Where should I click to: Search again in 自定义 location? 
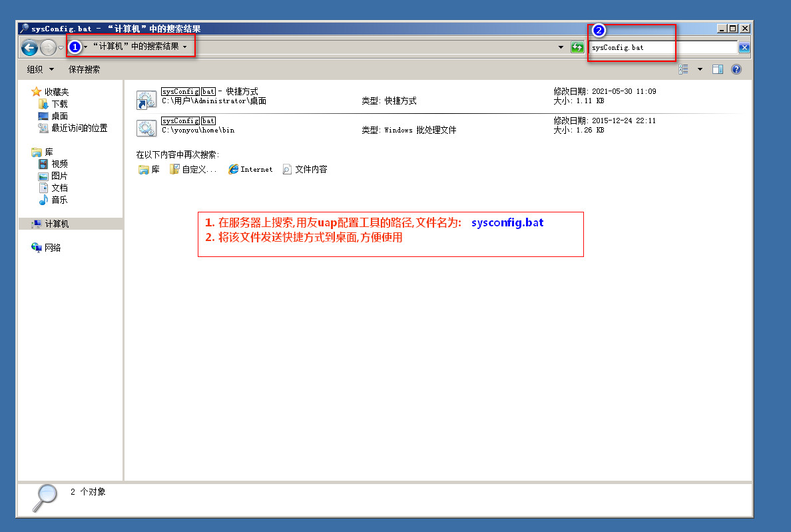(x=193, y=170)
